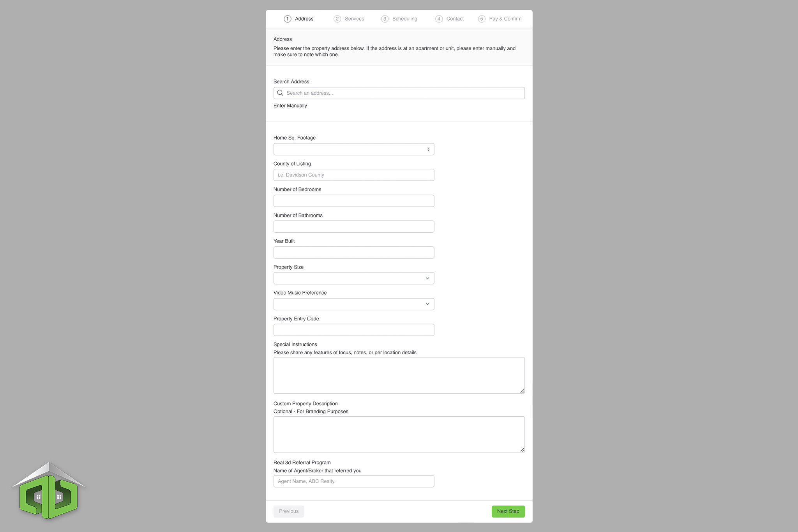
Task: Click the Custom Property Description resize handle
Action: 522,450
